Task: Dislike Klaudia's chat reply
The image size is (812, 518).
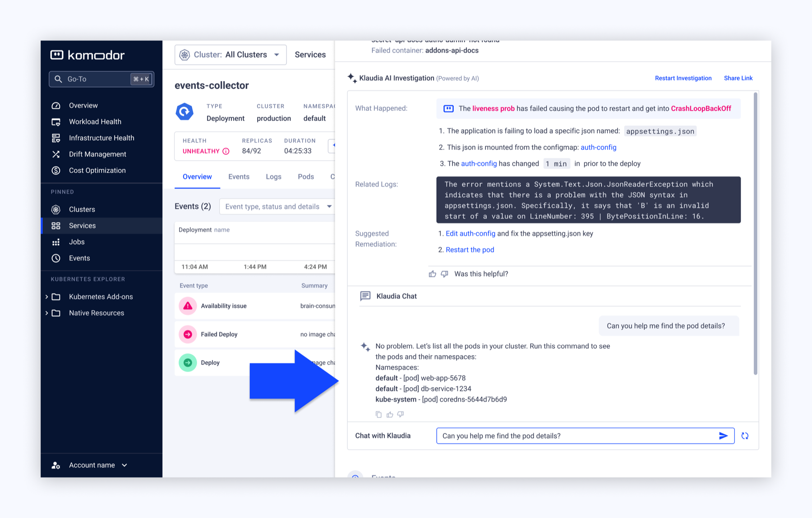Action: tap(401, 414)
